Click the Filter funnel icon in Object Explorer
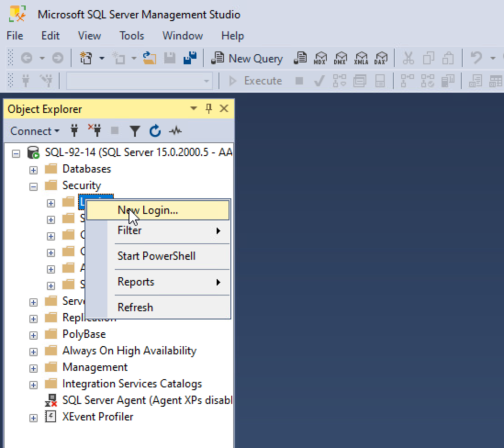Viewport: 504px width, 448px height. tap(135, 131)
